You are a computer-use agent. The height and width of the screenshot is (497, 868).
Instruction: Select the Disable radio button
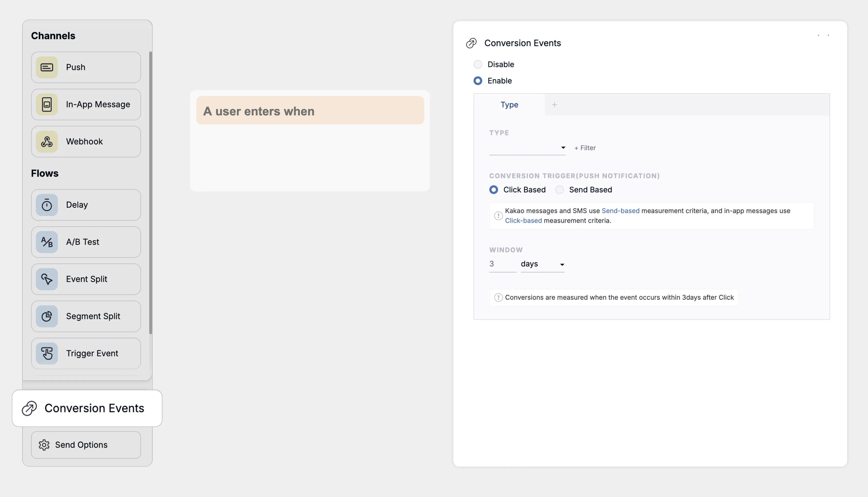click(x=478, y=64)
